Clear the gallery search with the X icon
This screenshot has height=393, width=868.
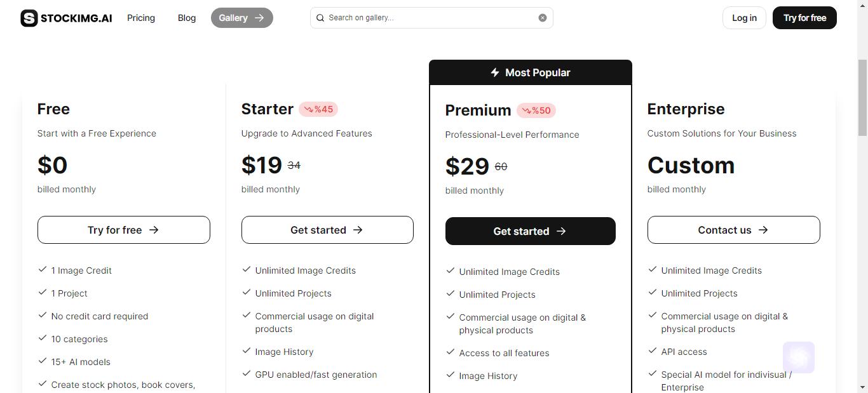pos(543,18)
